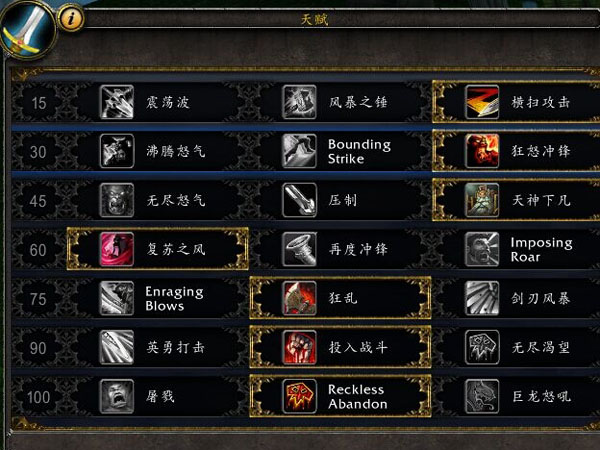Choose the 屠戮 talent at level 100

(158, 396)
